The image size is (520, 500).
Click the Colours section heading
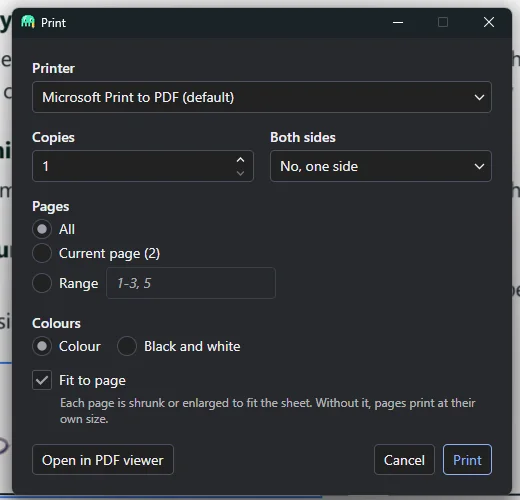click(56, 323)
